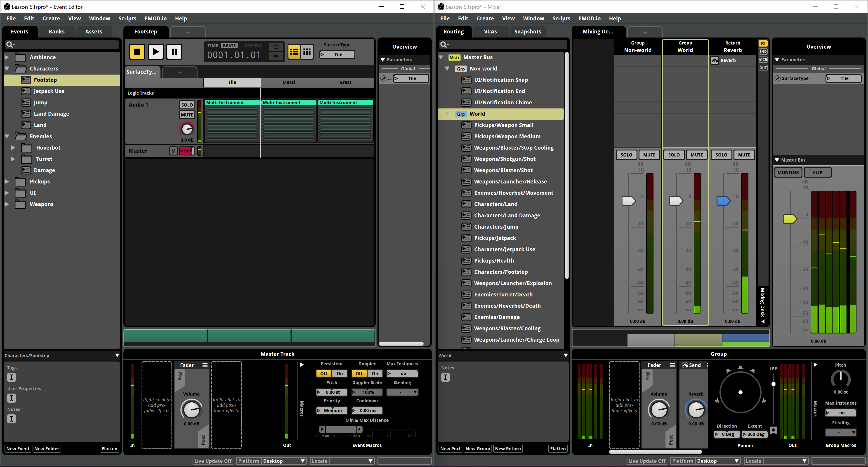Click the FLIP button
Screen dimensions: 868x467
click(817, 172)
